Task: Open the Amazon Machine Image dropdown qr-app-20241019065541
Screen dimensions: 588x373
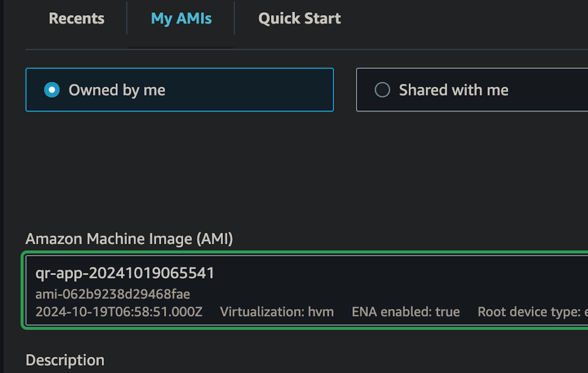Action: [307, 290]
